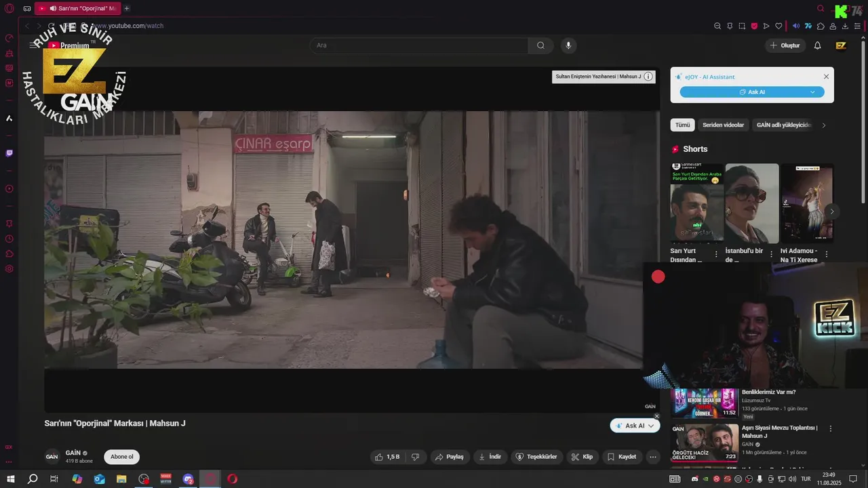Expand floating Ask AI chevron under video
The image size is (868, 488).
[x=651, y=426]
